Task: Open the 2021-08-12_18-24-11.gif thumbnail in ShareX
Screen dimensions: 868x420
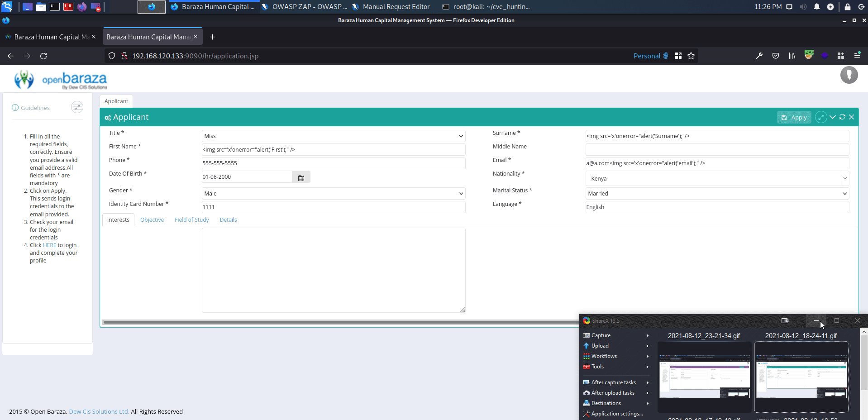Action: pyautogui.click(x=801, y=377)
